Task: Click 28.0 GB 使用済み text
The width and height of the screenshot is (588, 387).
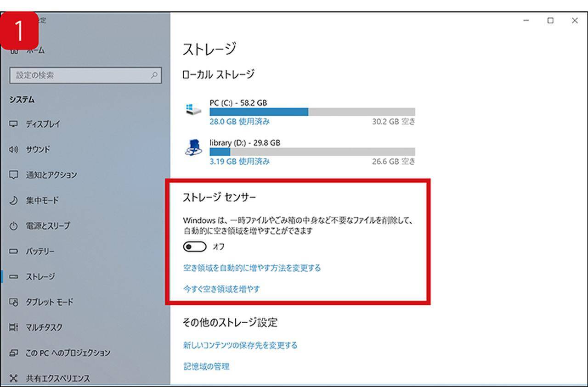Action: [x=240, y=122]
